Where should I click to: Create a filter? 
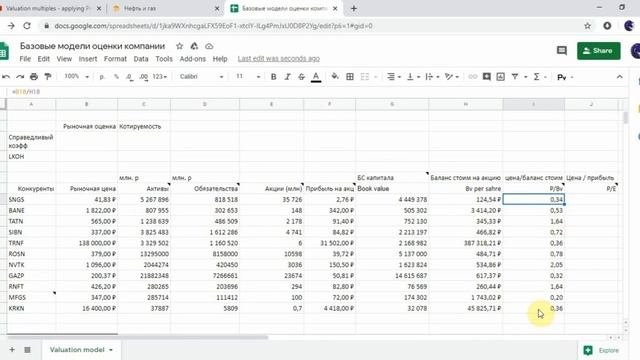[x=515, y=77]
